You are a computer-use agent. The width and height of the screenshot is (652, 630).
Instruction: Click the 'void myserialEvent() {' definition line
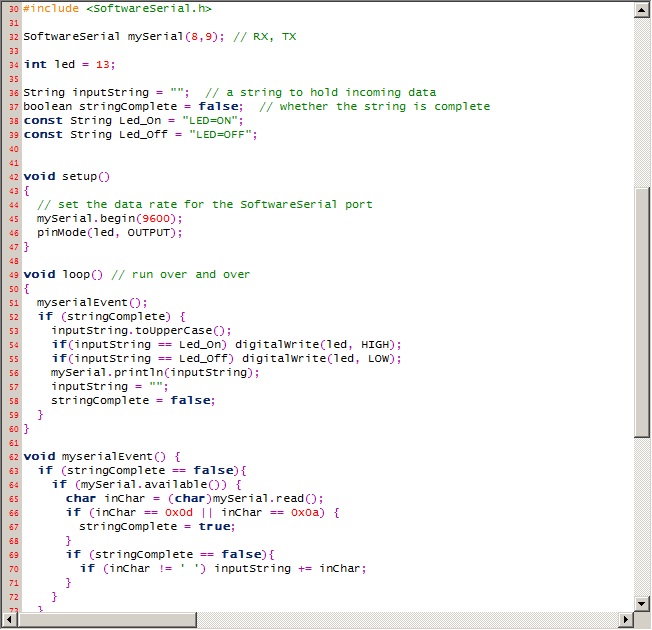tap(102, 457)
